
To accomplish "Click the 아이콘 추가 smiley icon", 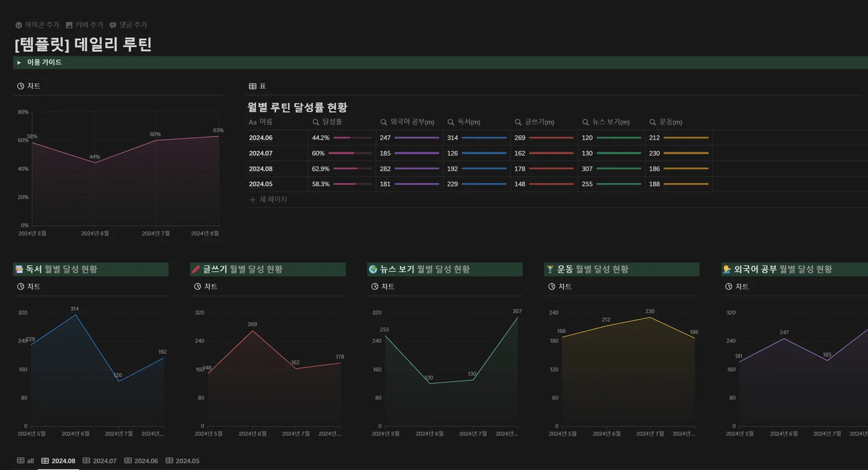I will pos(19,26).
